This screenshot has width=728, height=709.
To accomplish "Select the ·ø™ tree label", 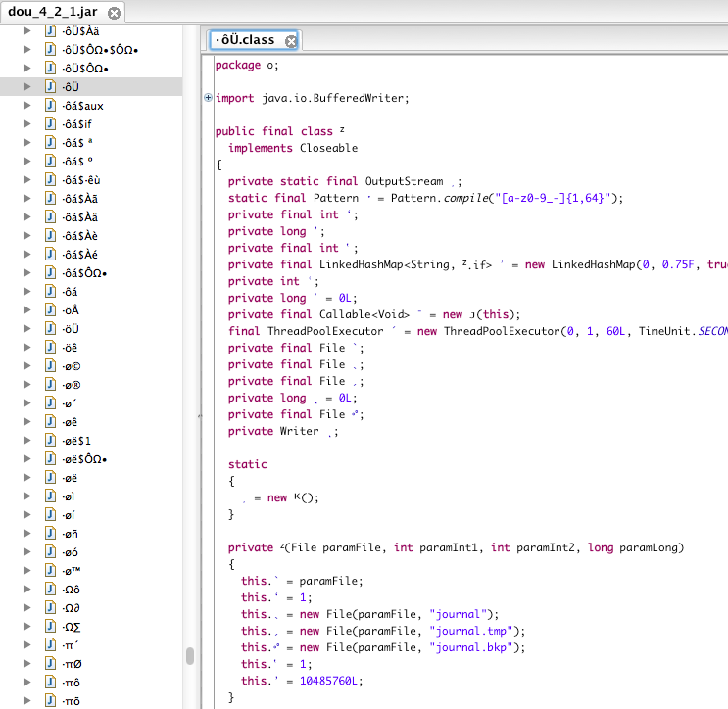I will pos(72,571).
